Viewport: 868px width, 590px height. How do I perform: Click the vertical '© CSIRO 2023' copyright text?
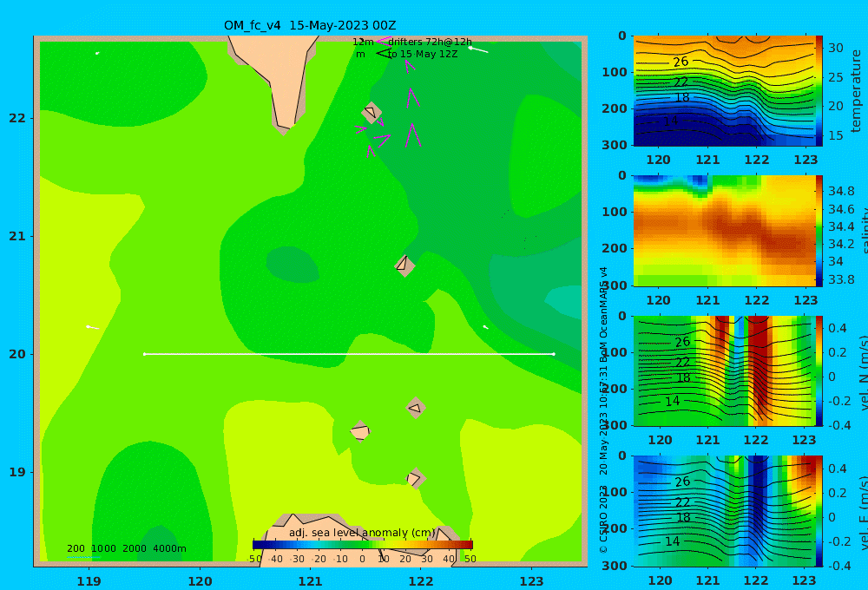(604, 519)
